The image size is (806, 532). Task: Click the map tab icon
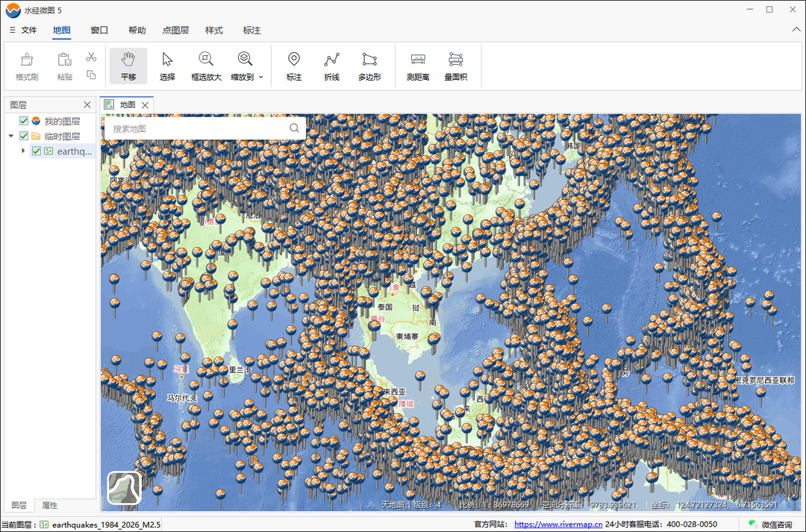tap(109, 105)
